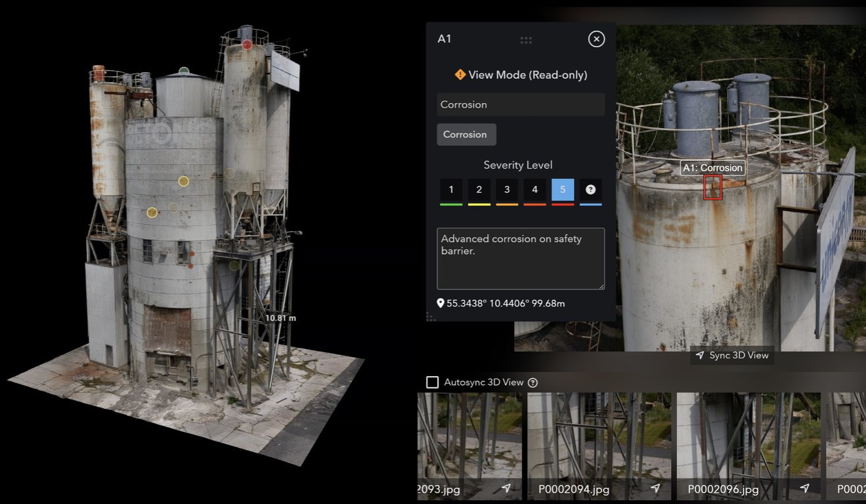Close the A1 annotation panel
This screenshot has height=504, width=866.
point(596,39)
